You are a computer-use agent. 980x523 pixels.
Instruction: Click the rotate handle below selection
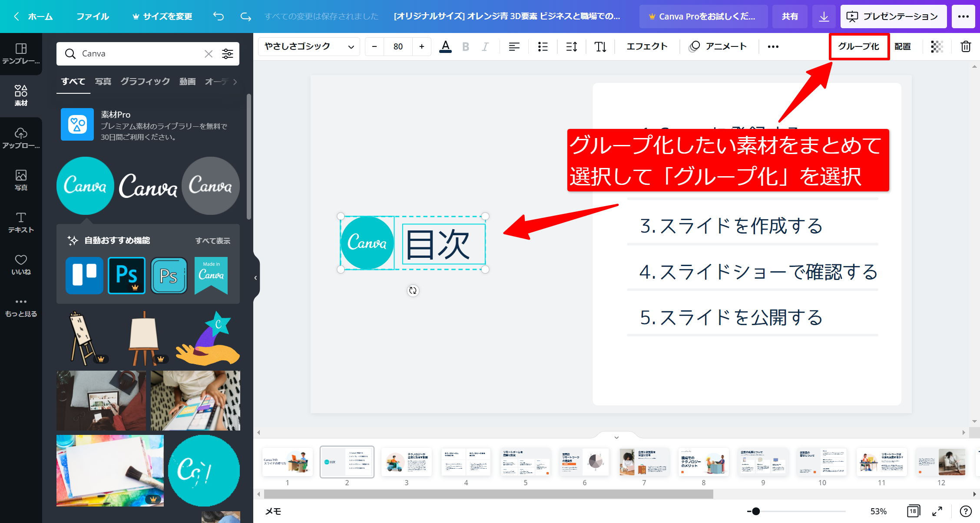(413, 290)
